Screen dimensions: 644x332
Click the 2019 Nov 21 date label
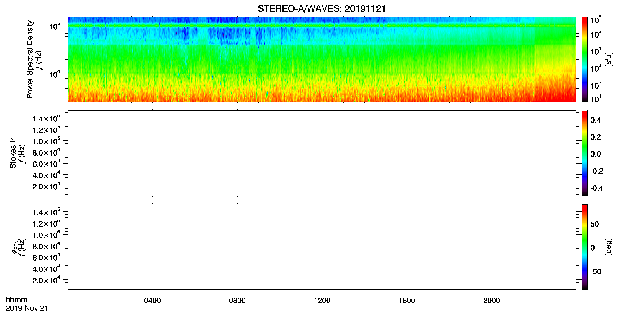pyautogui.click(x=27, y=308)
